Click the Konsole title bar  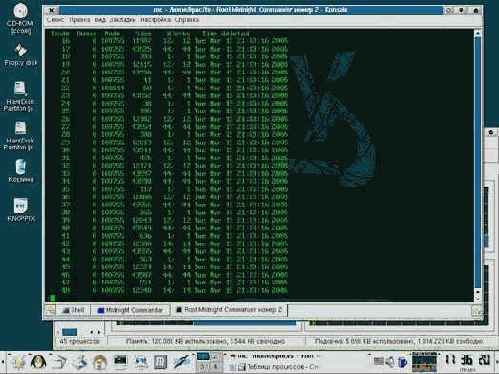(x=251, y=10)
